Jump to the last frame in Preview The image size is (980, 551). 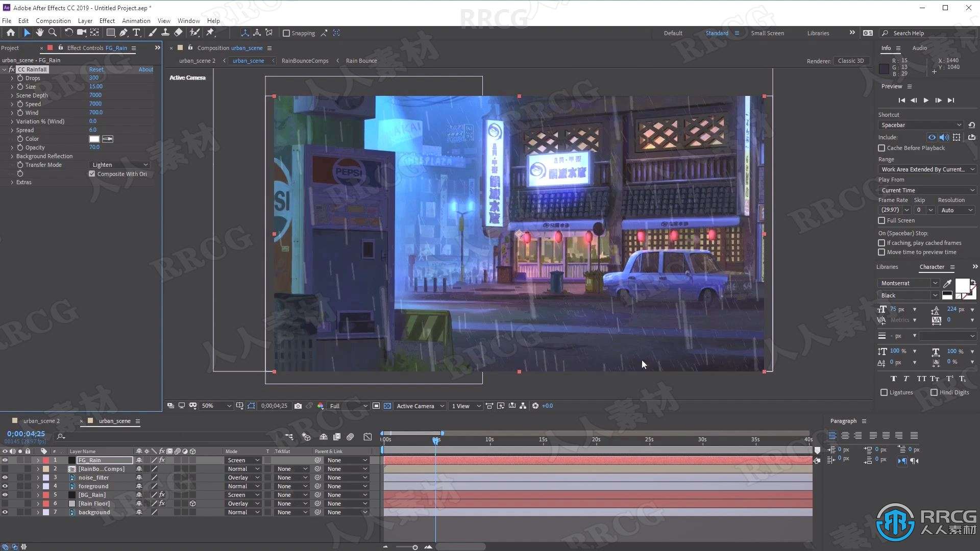(x=951, y=101)
